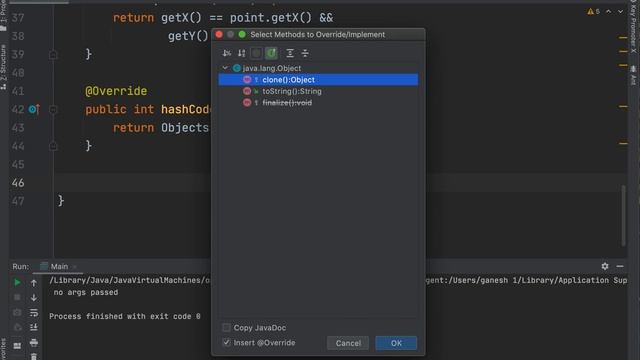Viewport: 640px width, 360px height.
Task: Collapse all nodes in methods tree
Action: point(305,53)
